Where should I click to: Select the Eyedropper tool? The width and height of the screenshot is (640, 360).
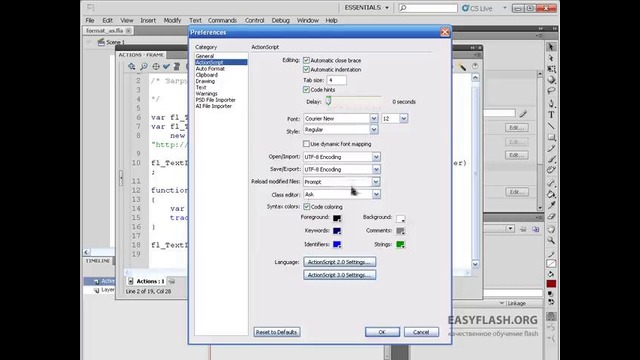tap(551, 205)
